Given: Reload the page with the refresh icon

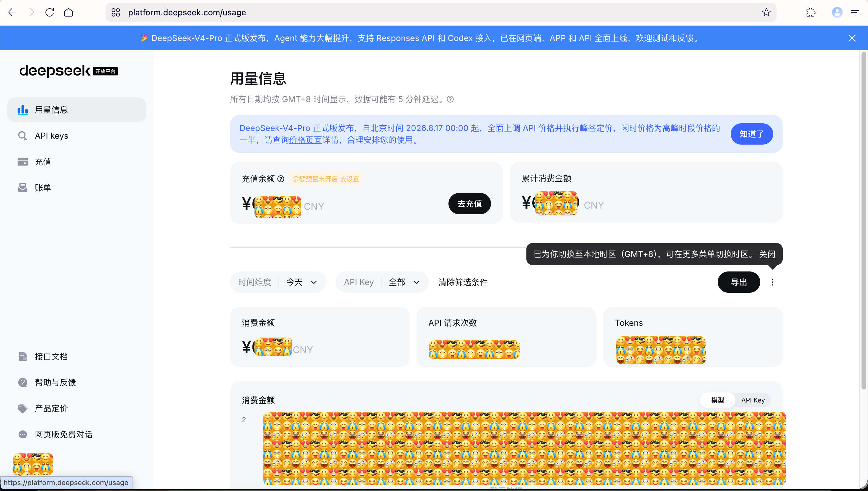Looking at the screenshot, I should (x=50, y=12).
